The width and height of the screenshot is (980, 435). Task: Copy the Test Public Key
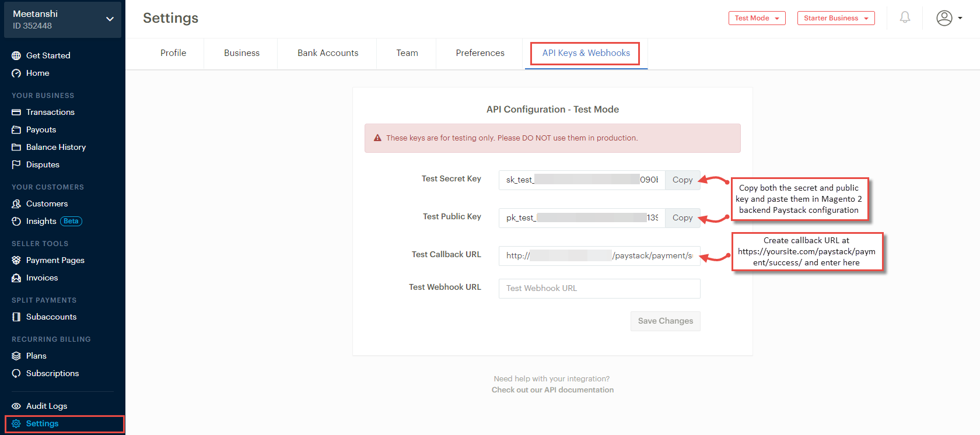click(x=682, y=218)
